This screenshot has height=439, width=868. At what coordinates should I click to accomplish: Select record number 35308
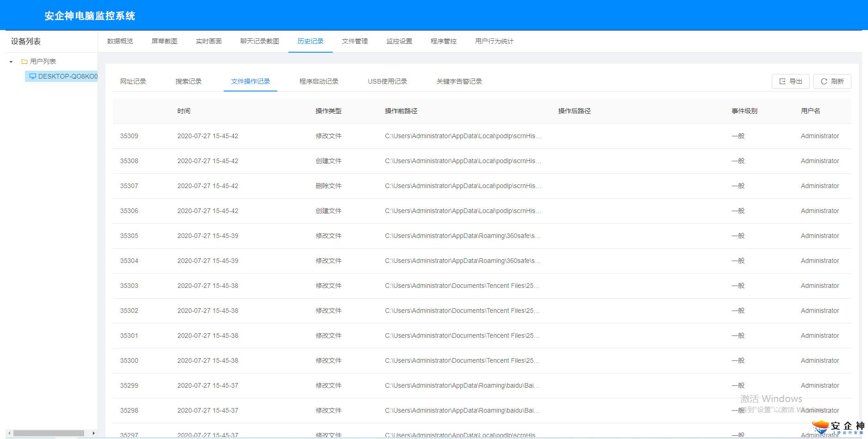pyautogui.click(x=129, y=161)
